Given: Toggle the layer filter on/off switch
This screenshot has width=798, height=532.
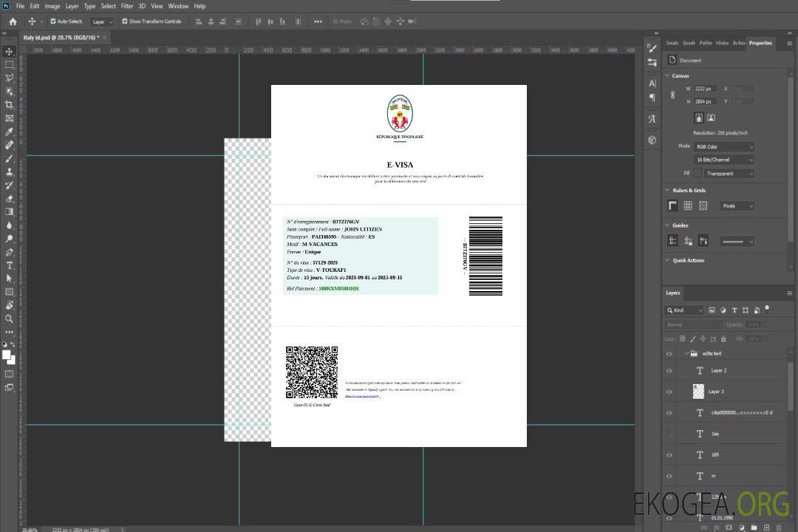Looking at the screenshot, I should point(767,309).
